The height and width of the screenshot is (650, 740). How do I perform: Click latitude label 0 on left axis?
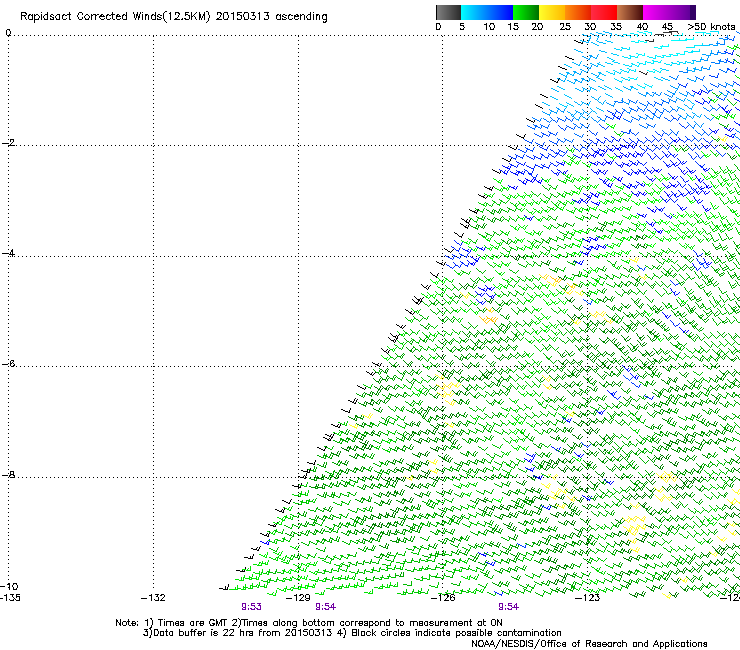[8, 33]
